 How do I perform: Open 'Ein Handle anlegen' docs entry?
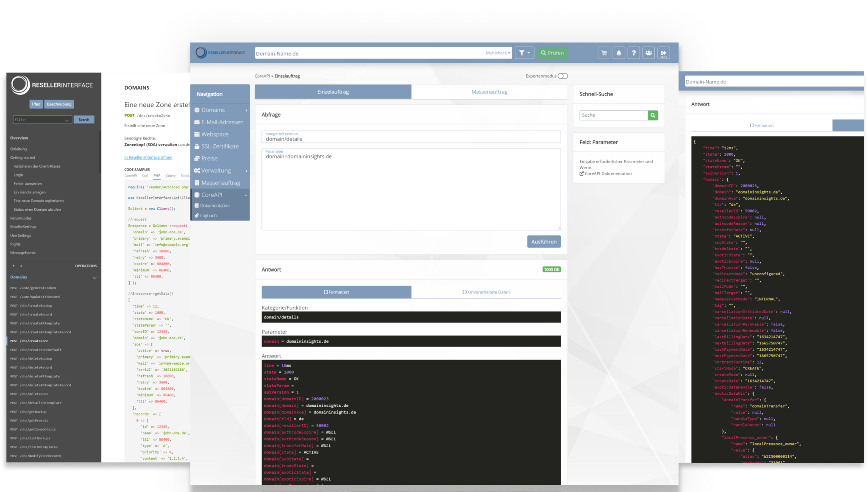coord(30,193)
